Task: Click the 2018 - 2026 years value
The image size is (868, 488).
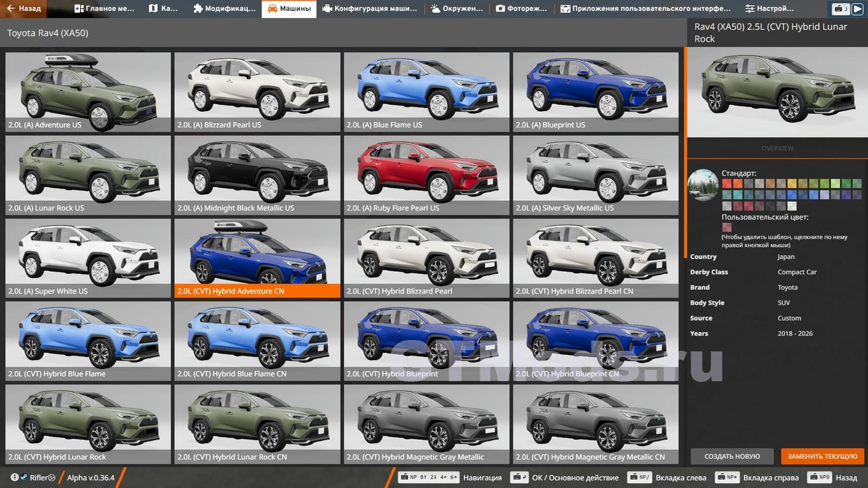Action: [795, 333]
